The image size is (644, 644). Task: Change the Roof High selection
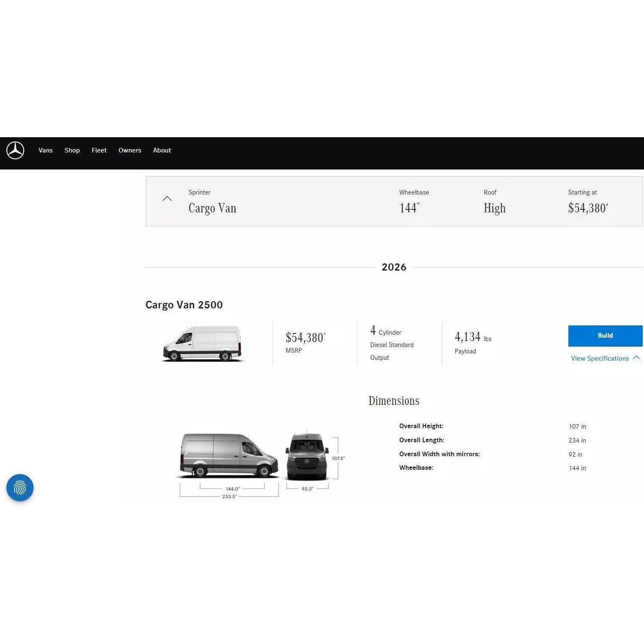[x=494, y=208]
